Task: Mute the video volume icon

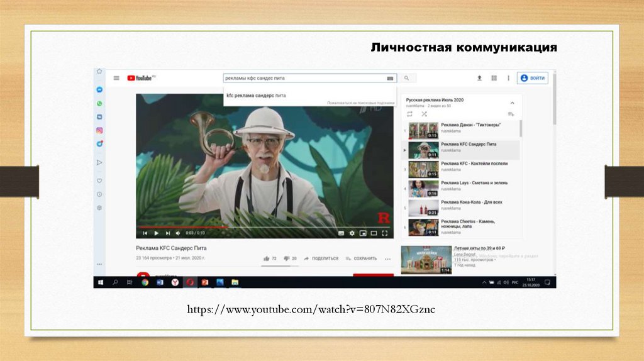Action: pyautogui.click(x=178, y=233)
